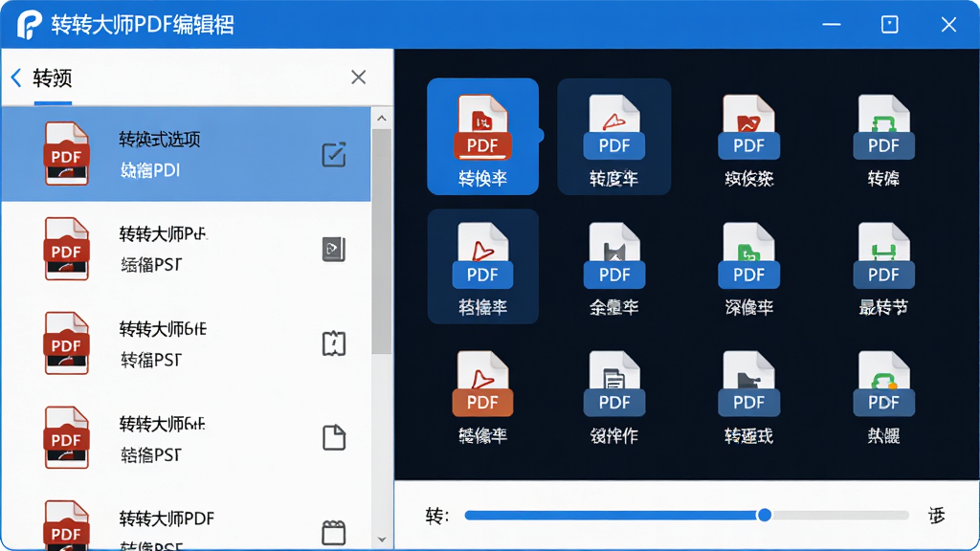Click the unfilled gray part of the slider track

click(x=840, y=516)
